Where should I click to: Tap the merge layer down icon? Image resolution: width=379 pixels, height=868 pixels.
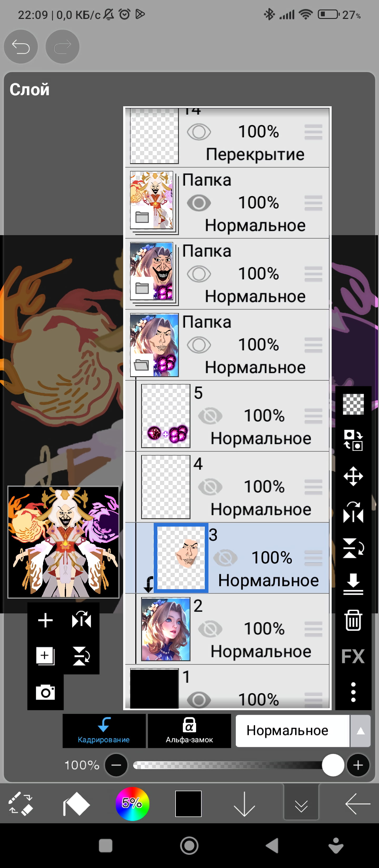pos(353,584)
